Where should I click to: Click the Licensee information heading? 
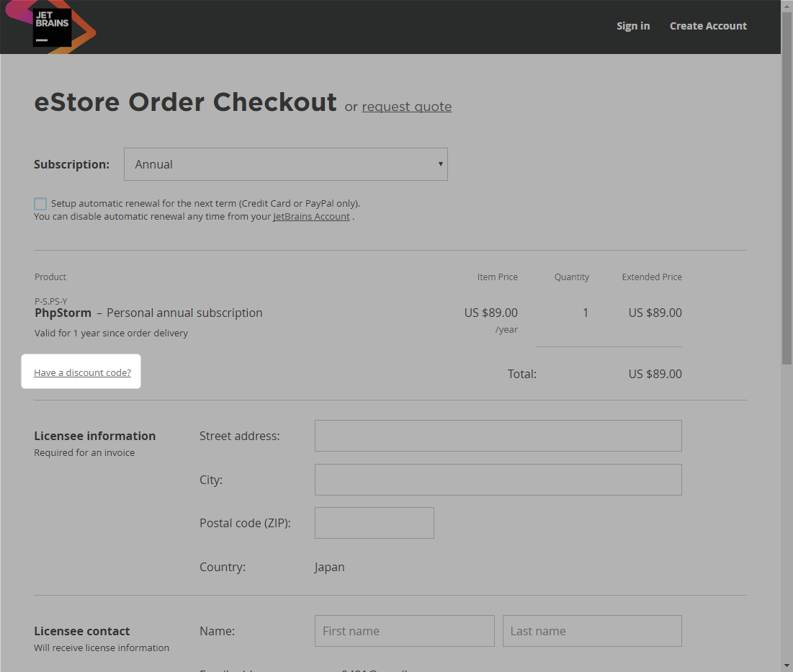(x=94, y=436)
